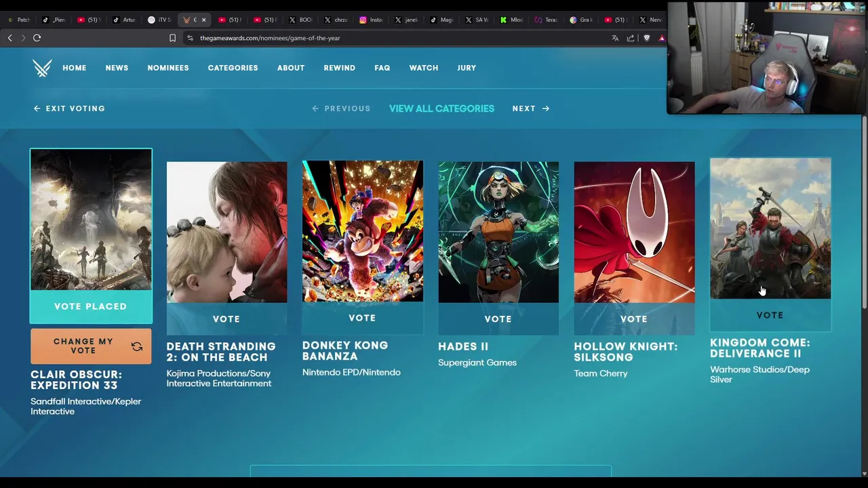
Task: Click the Death Stranding 2 cover art
Action: [226, 232]
